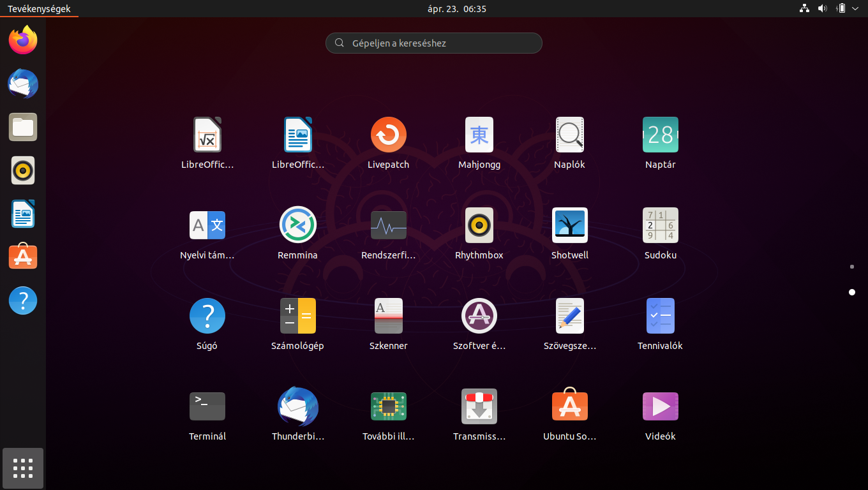Toggle the show applications grid button
The width and height of the screenshot is (868, 490).
tap(23, 468)
